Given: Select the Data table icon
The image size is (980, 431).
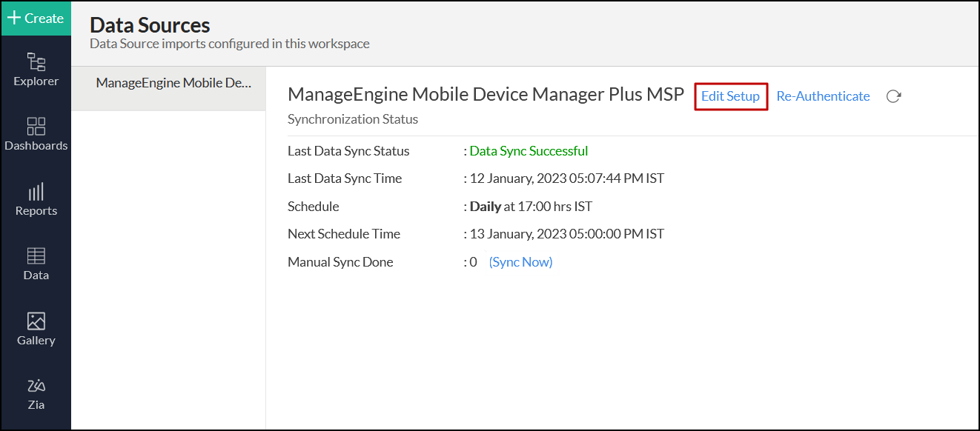Looking at the screenshot, I should click(x=36, y=256).
